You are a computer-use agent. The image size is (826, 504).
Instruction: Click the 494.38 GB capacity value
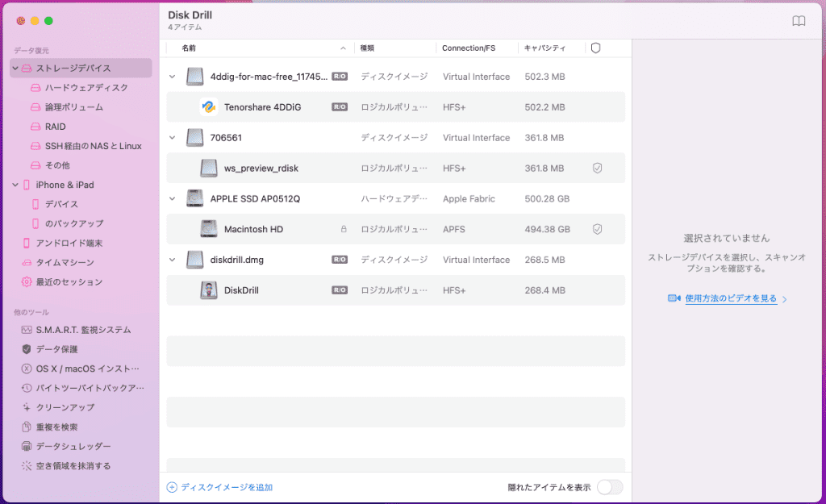[x=548, y=229]
